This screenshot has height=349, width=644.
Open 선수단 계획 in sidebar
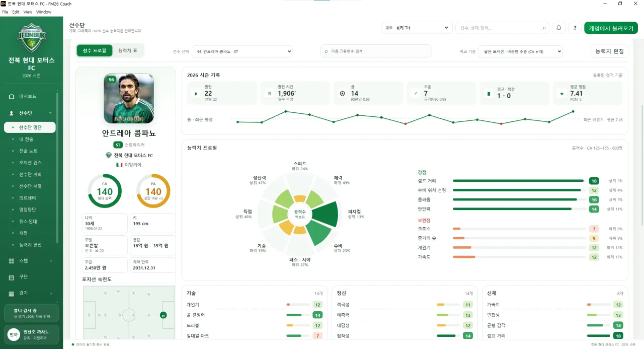30,174
